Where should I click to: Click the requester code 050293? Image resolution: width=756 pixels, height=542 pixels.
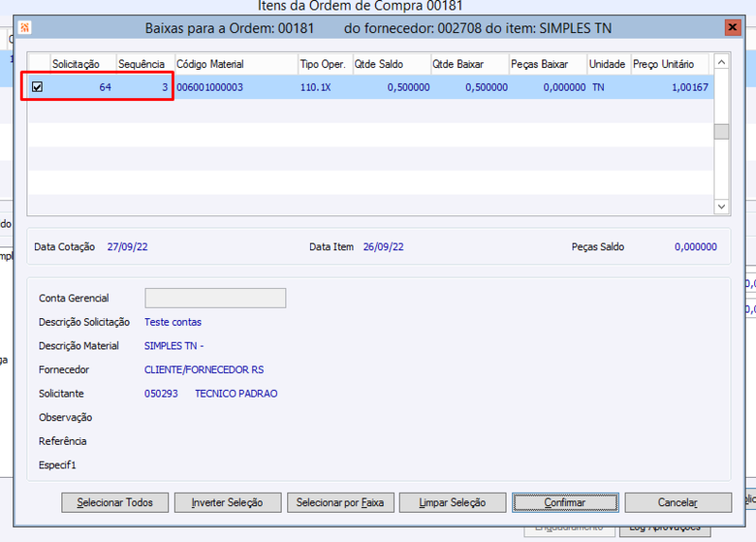[161, 394]
